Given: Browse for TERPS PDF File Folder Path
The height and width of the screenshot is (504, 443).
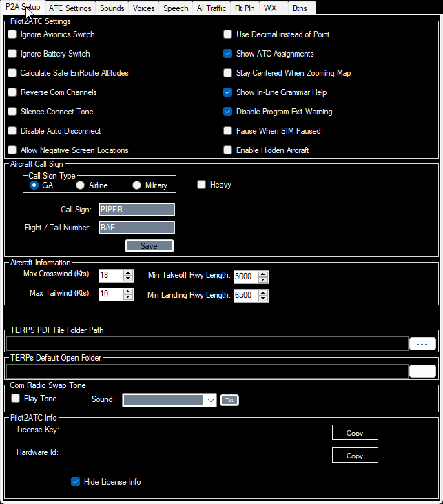Looking at the screenshot, I should (x=422, y=343).
